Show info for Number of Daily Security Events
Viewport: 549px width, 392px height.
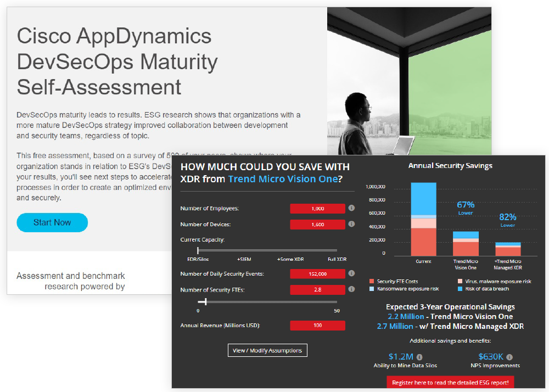[351, 273]
